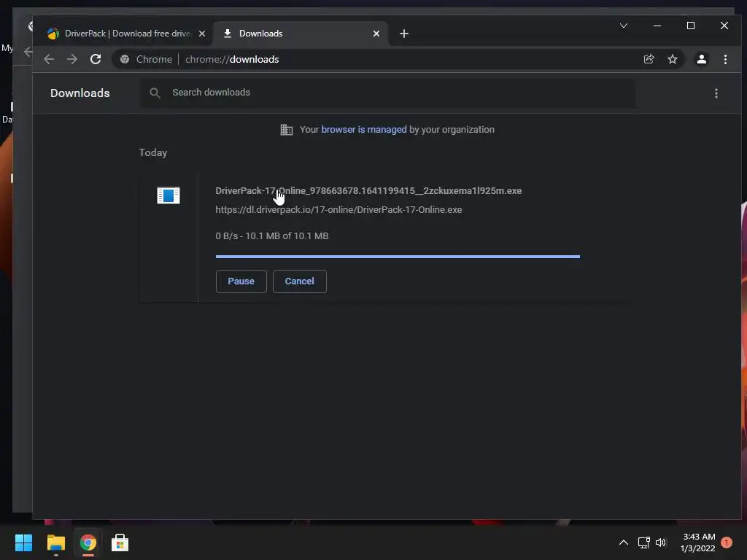Screen dimensions: 747x560
Task: Click the back arrow in the background window
Action: (x=28, y=52)
